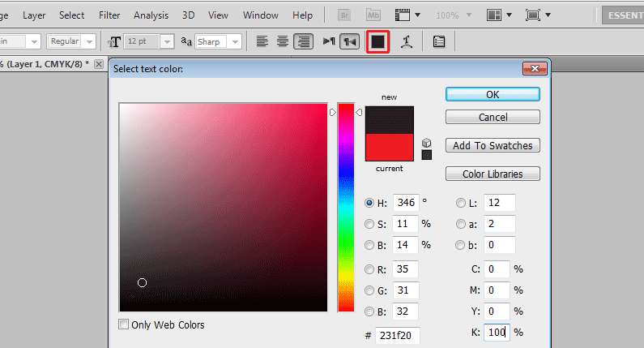The height and width of the screenshot is (348, 644).
Task: Toggle the Character and Paragraph panels icon
Action: [x=439, y=41]
